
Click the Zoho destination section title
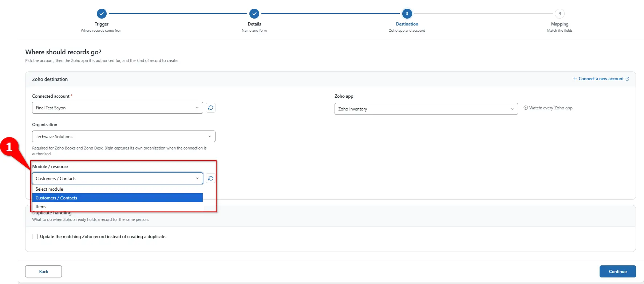coord(50,79)
